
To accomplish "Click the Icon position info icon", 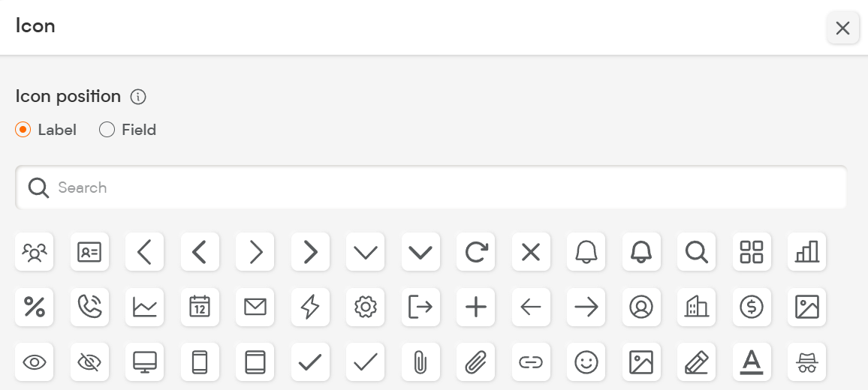I will tap(138, 97).
